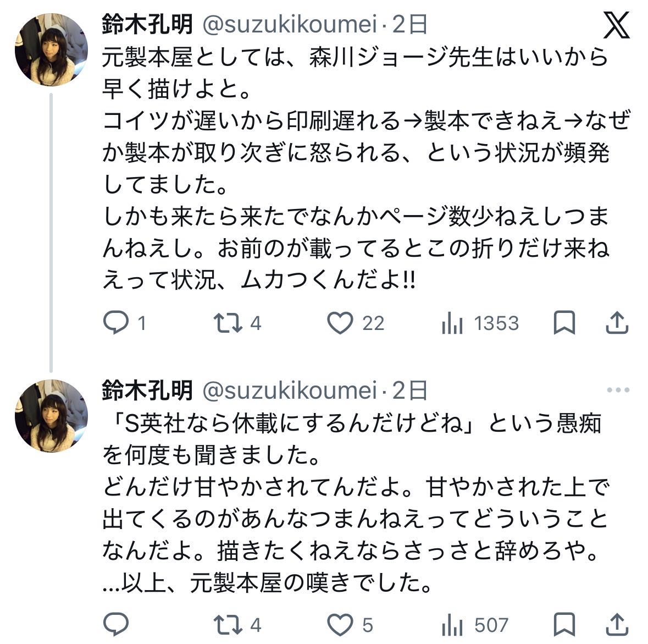Bookmark the second tweet
The width and height of the screenshot is (648, 644).
click(x=564, y=625)
